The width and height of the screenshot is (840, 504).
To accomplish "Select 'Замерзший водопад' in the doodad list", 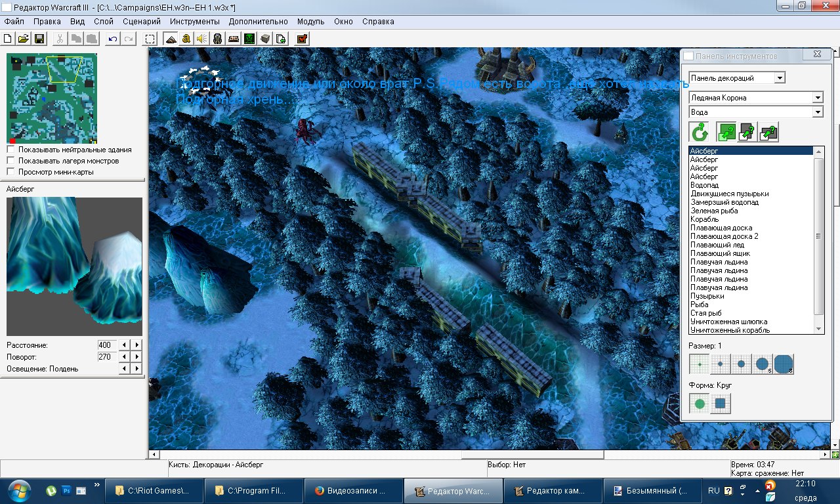I will click(x=751, y=202).
